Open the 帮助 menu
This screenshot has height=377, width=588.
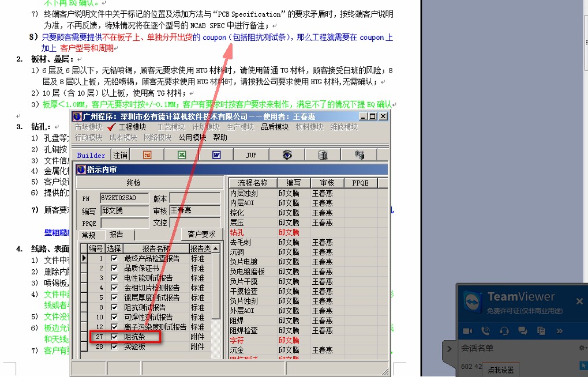pos(220,138)
